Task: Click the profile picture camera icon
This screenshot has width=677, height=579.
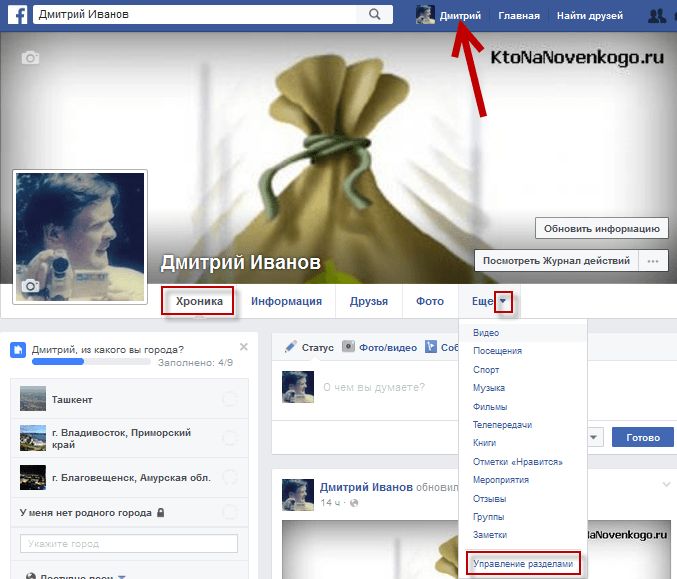Action: pyautogui.click(x=31, y=285)
